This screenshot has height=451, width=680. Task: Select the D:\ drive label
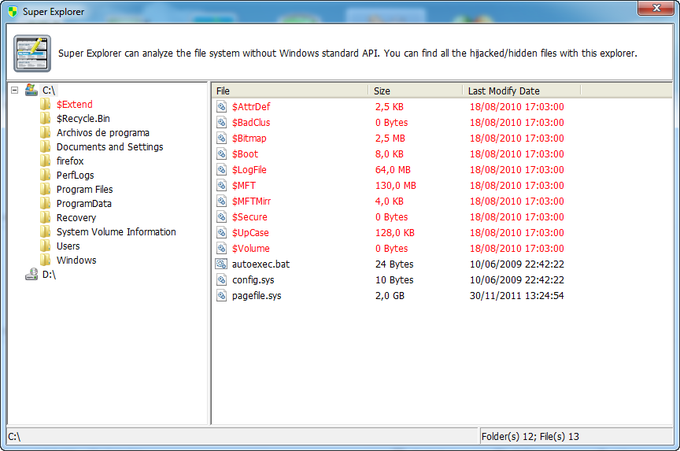pyautogui.click(x=49, y=275)
